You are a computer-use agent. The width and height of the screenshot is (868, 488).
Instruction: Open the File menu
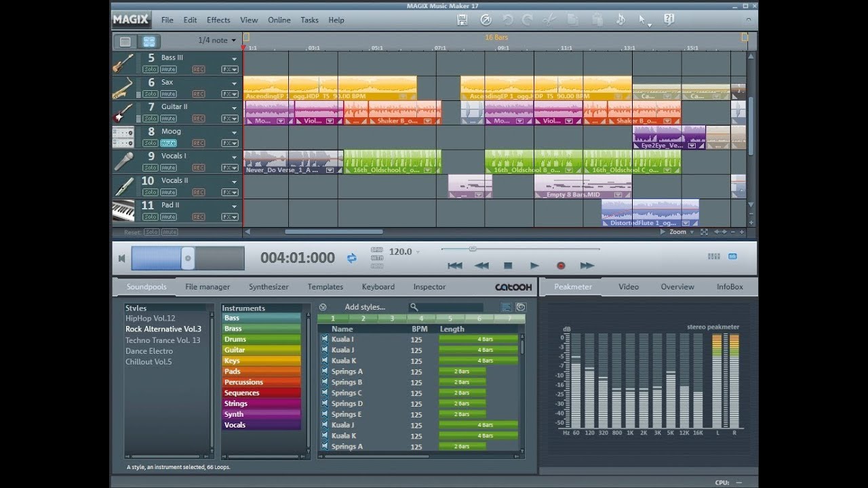167,20
